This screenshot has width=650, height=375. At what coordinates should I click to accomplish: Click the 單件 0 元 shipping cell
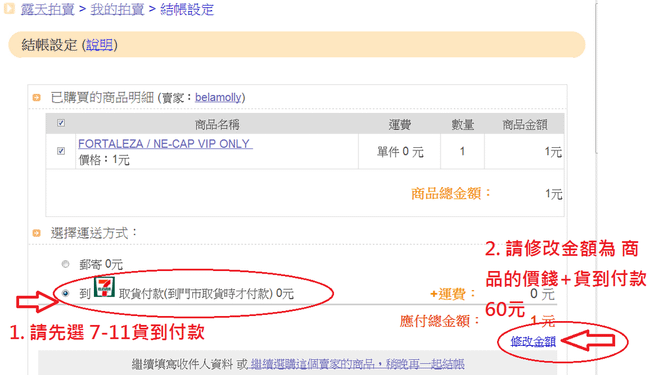[x=400, y=152]
